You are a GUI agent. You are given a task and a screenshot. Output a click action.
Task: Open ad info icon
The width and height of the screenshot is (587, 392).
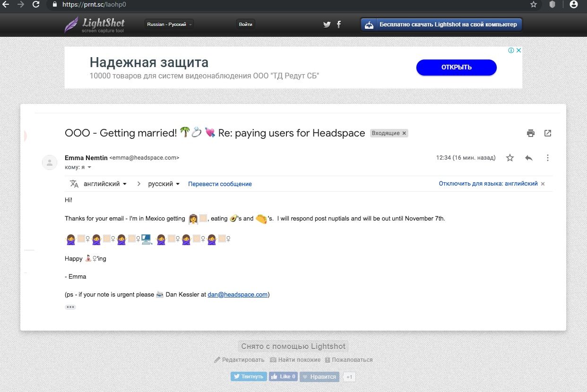click(511, 51)
